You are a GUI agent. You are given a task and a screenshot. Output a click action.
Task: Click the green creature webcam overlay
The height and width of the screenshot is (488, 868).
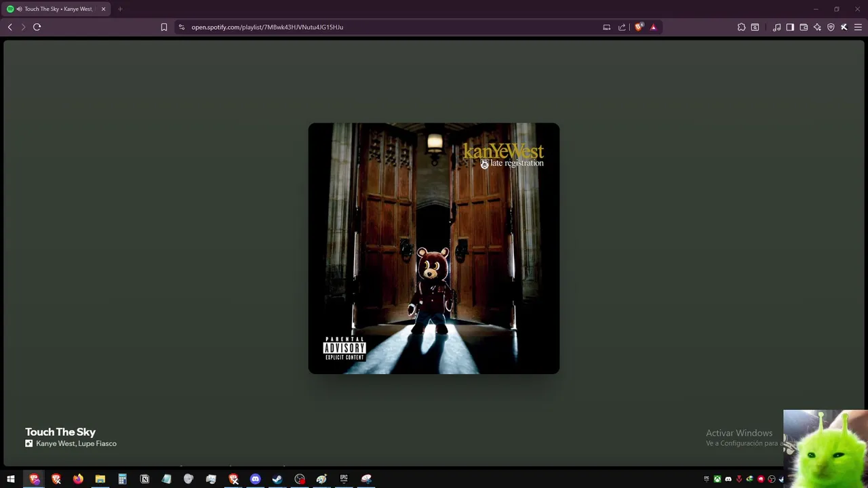click(825, 449)
